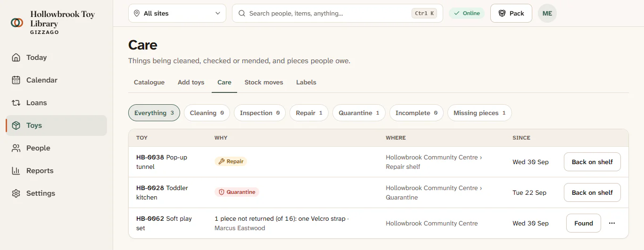Open the three-dot menu for Soft play set
The height and width of the screenshot is (250, 644).
[x=612, y=223]
